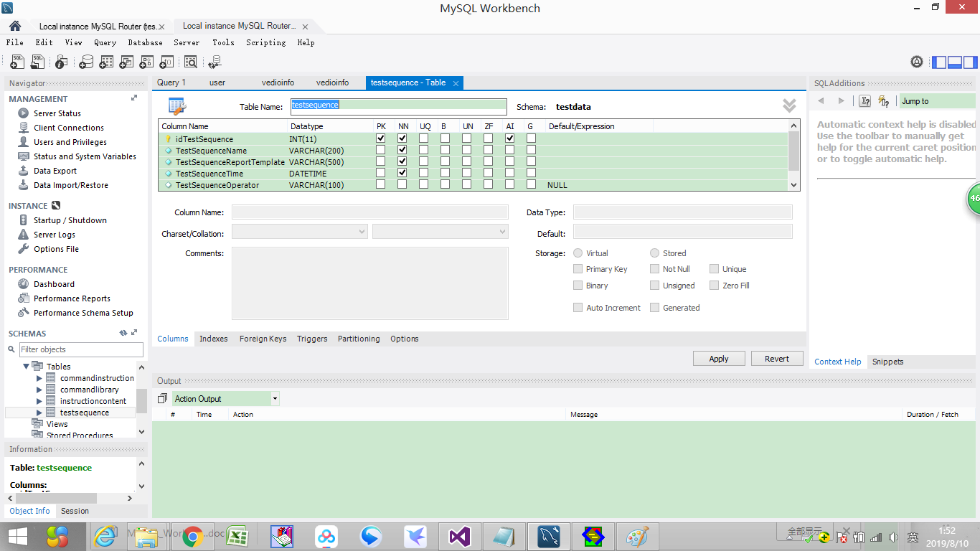
Task: Toggle automatic context help icon
Action: point(883,101)
